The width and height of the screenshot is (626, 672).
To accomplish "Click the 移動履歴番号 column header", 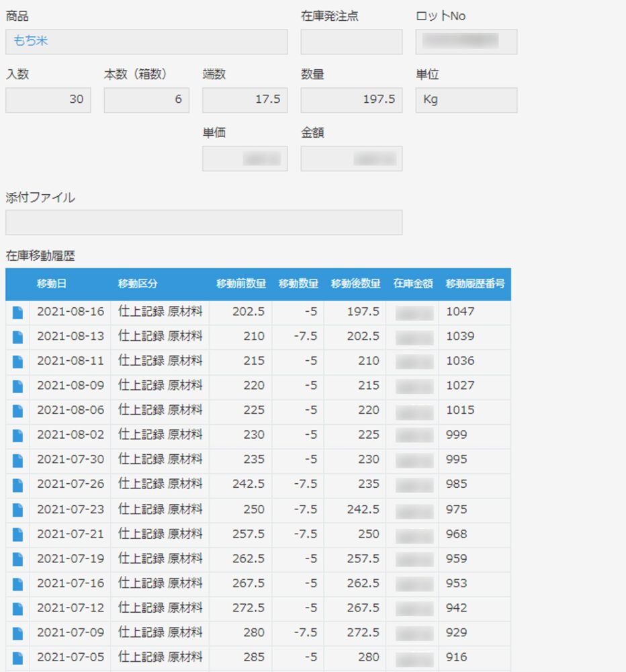I will [475, 285].
